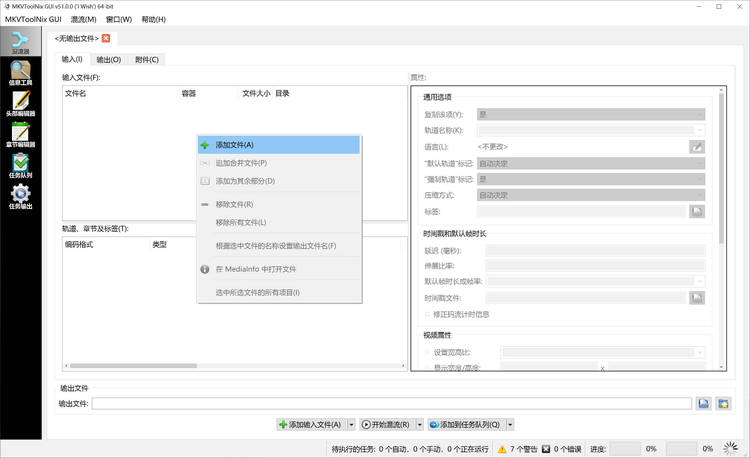Open the "强制轨道"标记 dropdown
The width and height of the screenshot is (750, 458).
(591, 179)
